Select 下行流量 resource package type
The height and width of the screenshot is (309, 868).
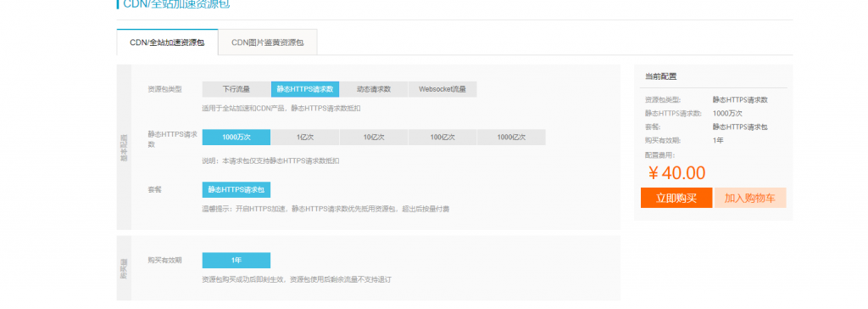click(236, 89)
